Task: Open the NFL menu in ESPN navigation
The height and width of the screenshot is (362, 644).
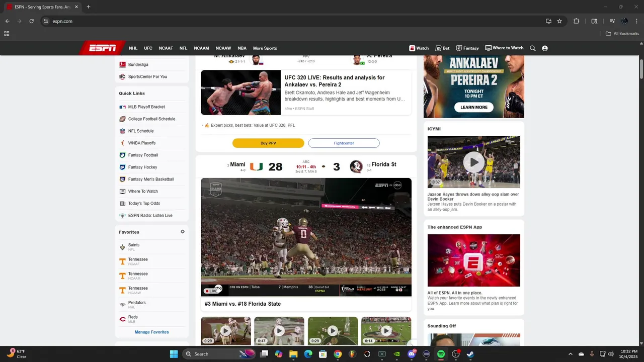Action: [183, 48]
